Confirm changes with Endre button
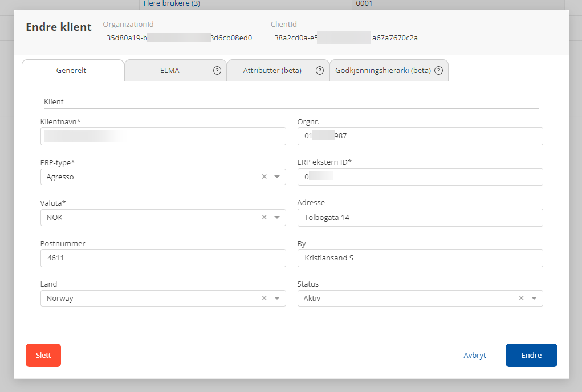The height and width of the screenshot is (392, 582). [531, 355]
